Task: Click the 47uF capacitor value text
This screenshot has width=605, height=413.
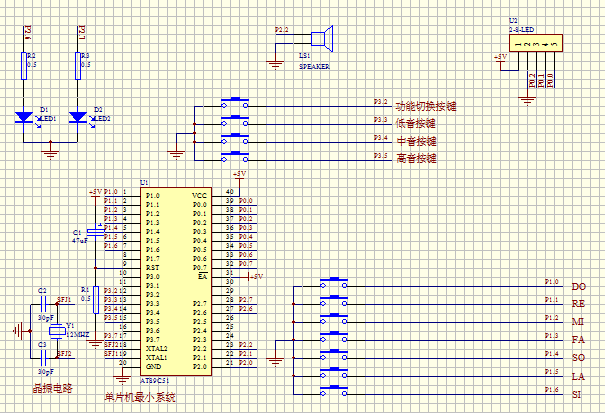Action: coord(79,240)
